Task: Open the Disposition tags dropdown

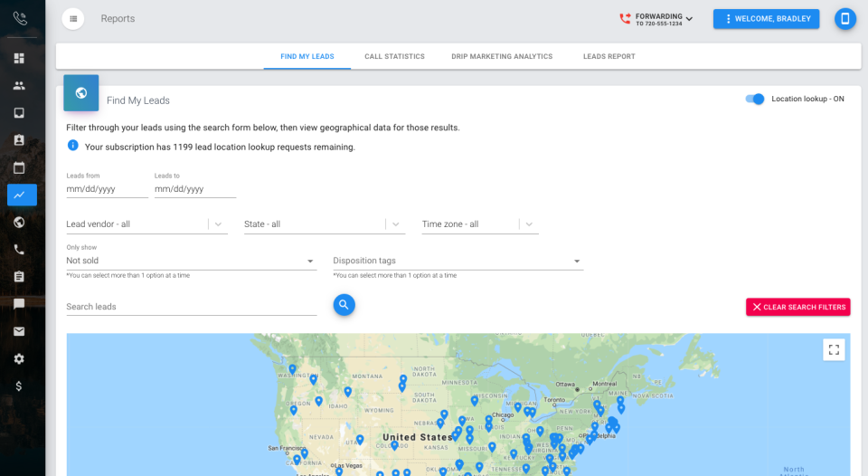Action: [x=458, y=261]
